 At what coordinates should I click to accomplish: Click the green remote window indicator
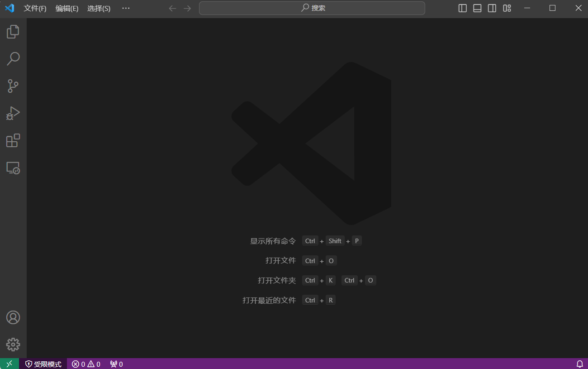[x=9, y=364]
